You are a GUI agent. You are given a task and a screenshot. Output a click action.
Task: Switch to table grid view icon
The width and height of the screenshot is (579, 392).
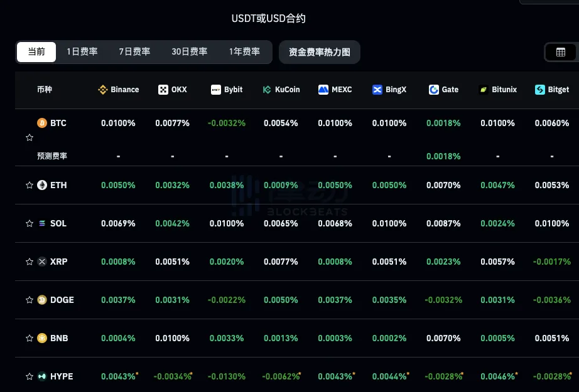click(561, 52)
